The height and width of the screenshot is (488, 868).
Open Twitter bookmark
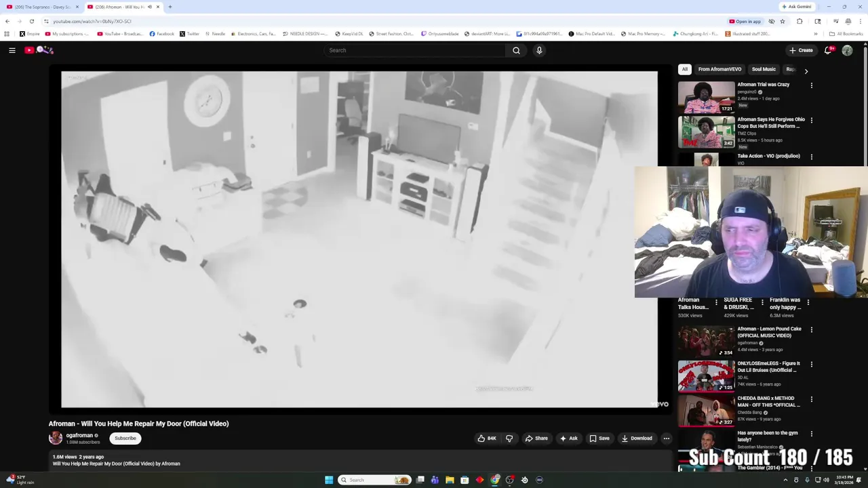click(x=189, y=33)
